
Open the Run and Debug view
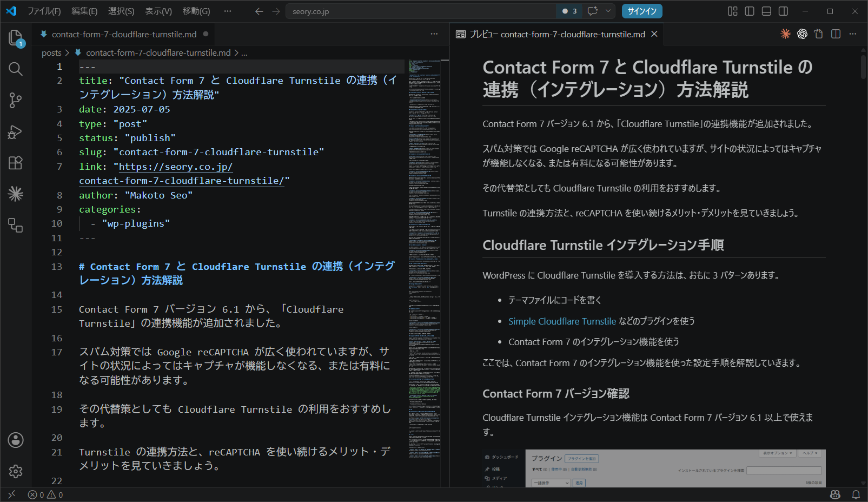pyautogui.click(x=16, y=131)
